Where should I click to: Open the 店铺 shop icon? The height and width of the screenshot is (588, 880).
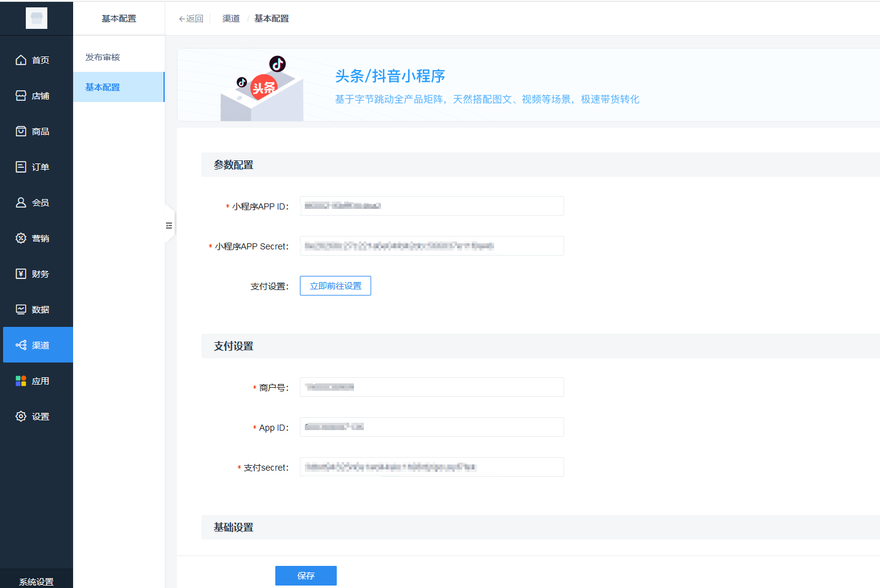[x=21, y=95]
